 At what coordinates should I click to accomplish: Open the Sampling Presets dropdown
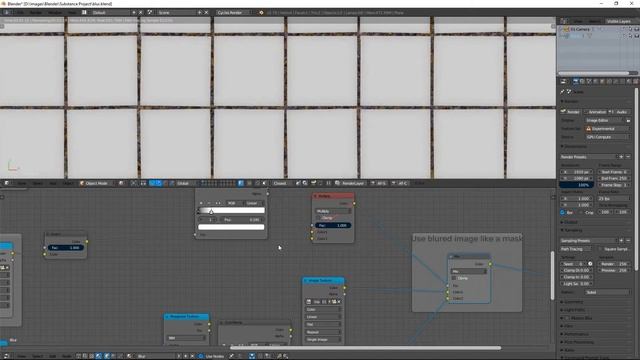(588, 240)
